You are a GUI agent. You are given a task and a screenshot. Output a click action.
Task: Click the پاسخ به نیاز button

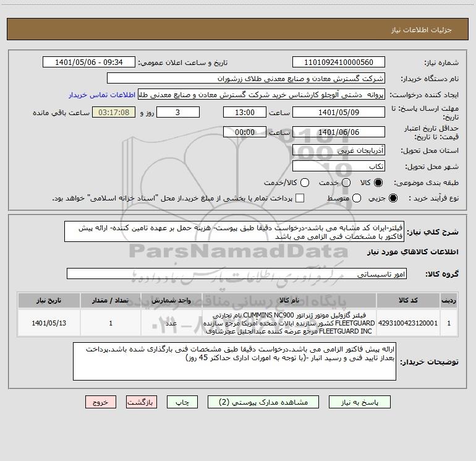(359, 402)
